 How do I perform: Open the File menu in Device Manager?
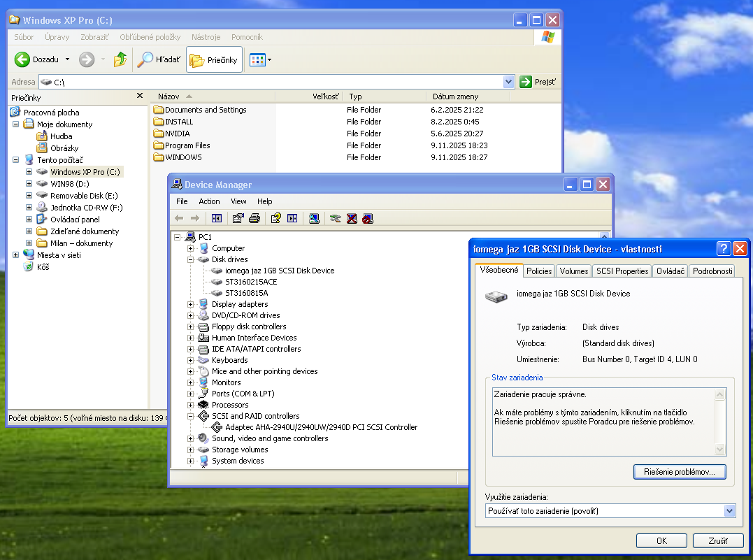[182, 201]
